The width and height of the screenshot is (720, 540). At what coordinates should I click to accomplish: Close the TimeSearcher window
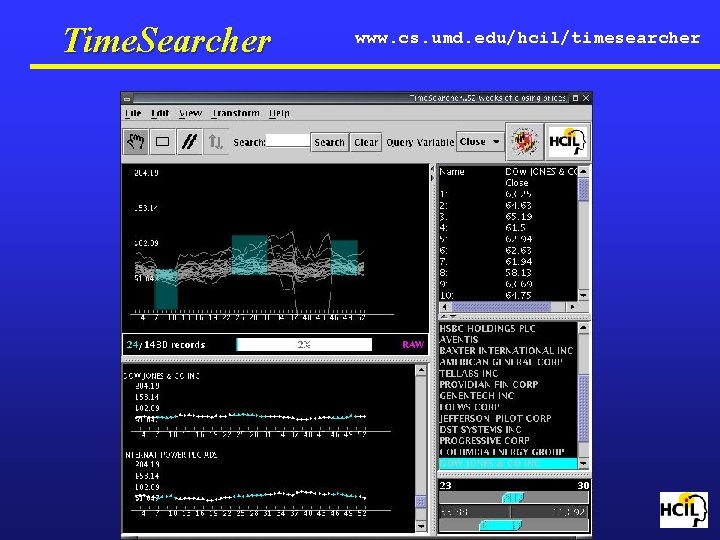pos(585,98)
